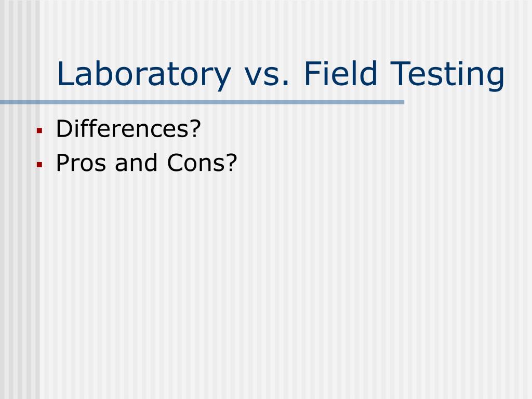532x399 pixels.
Task: Click the word Cons? in second bullet
Action: (202, 163)
